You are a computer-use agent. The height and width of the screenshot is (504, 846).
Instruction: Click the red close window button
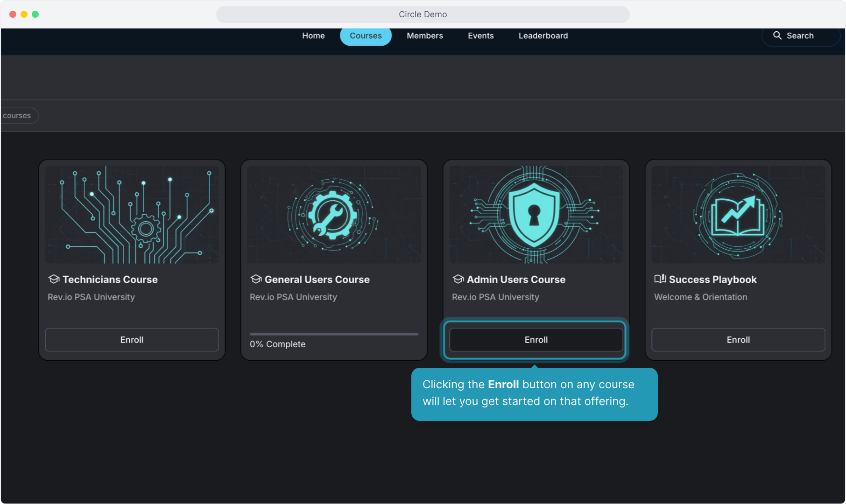[x=13, y=14]
